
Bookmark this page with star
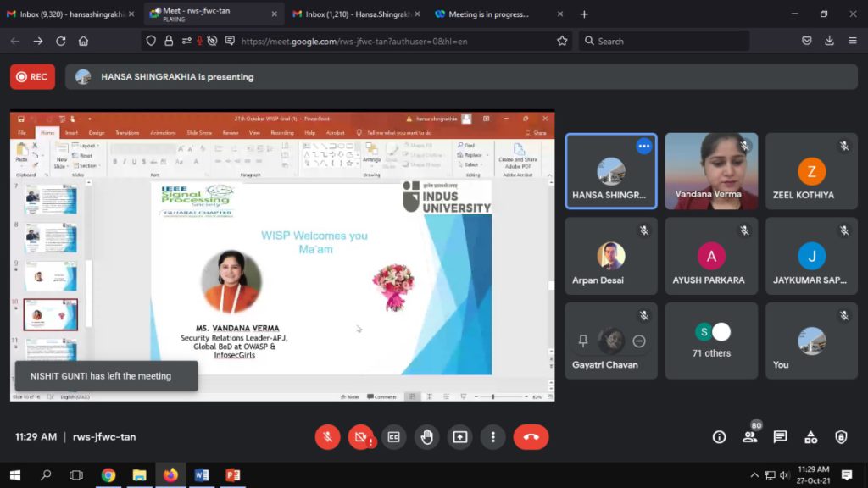click(x=562, y=41)
